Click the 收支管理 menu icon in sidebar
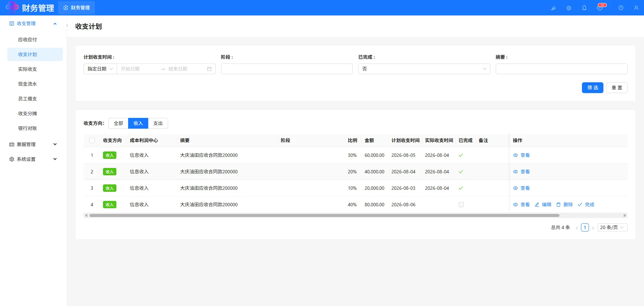The height and width of the screenshot is (306, 644). point(12,24)
